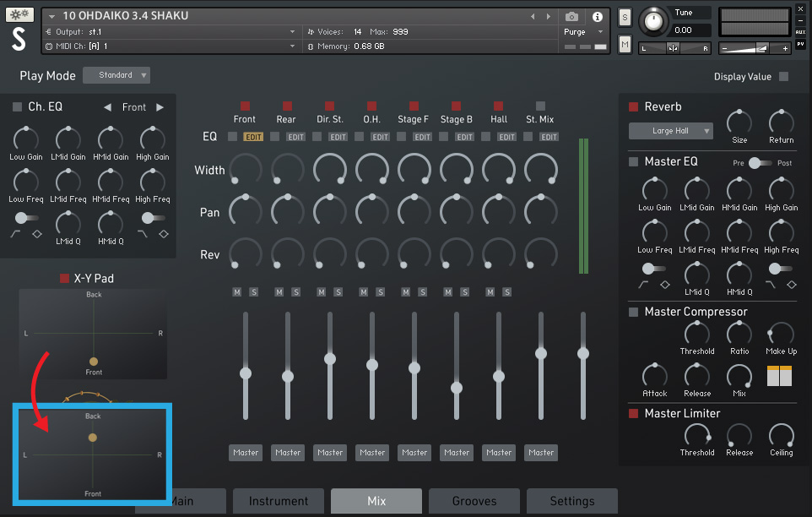This screenshot has height=517, width=812.
Task: Click EDIT for O.H. channel EQ
Action: coord(380,138)
